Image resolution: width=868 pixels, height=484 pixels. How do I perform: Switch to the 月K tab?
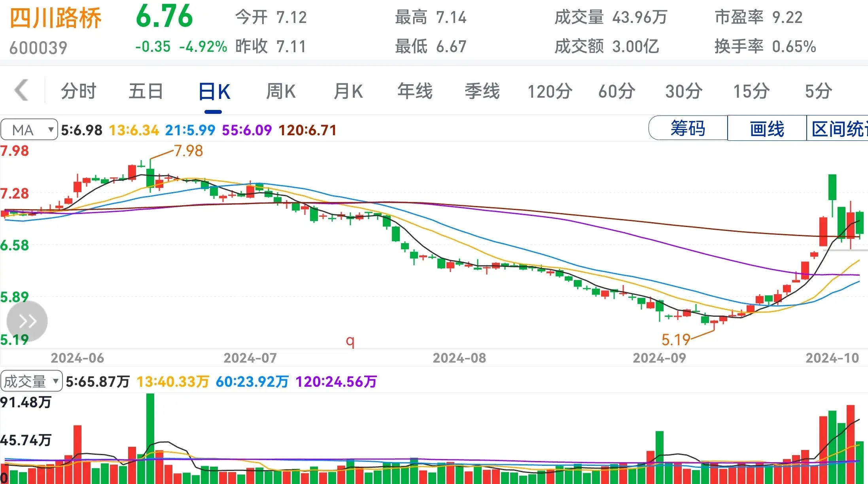[x=348, y=91]
